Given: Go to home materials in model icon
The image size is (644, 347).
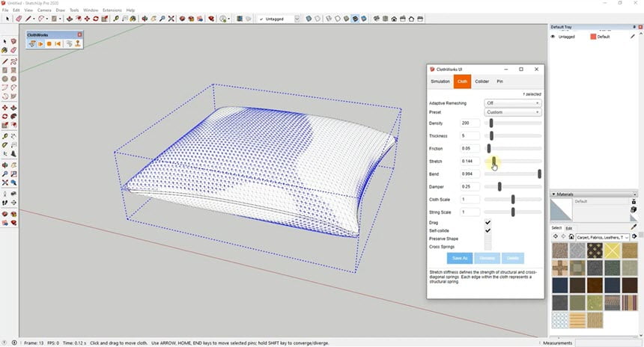Looking at the screenshot, I should [571, 236].
